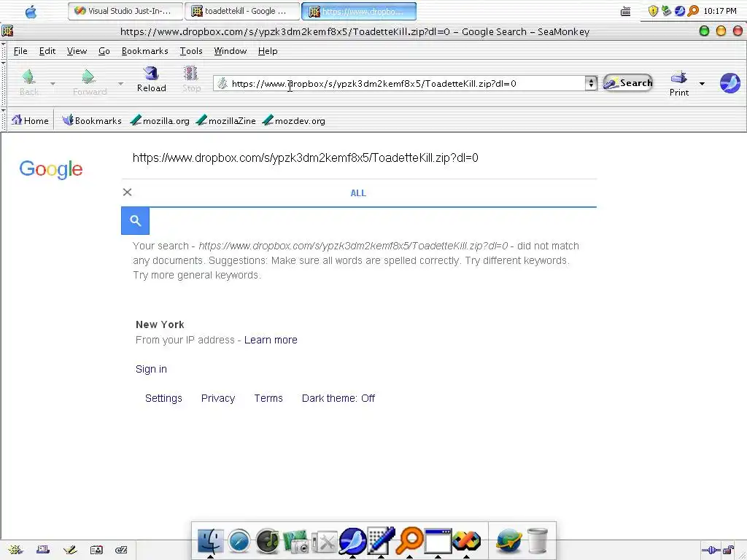The image size is (747, 560).
Task: Switch to the dropbox URL taskbar tab
Action: pyautogui.click(x=359, y=11)
